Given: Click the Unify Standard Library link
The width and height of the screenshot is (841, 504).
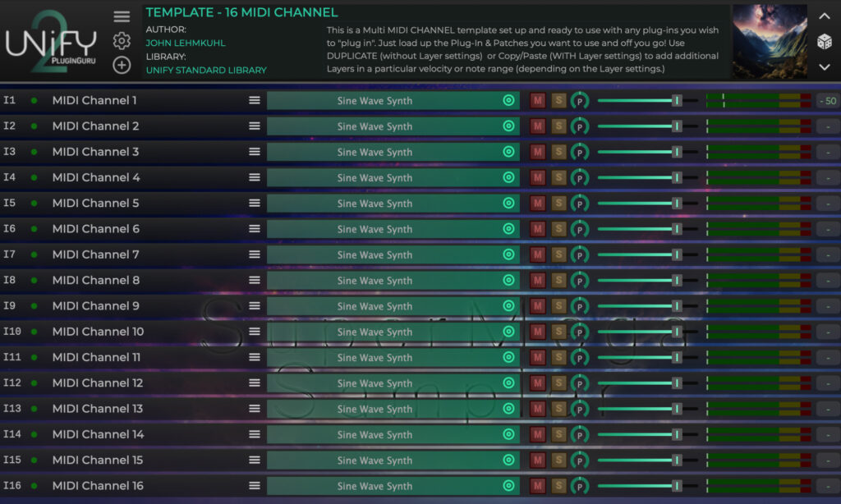Looking at the screenshot, I should (206, 71).
